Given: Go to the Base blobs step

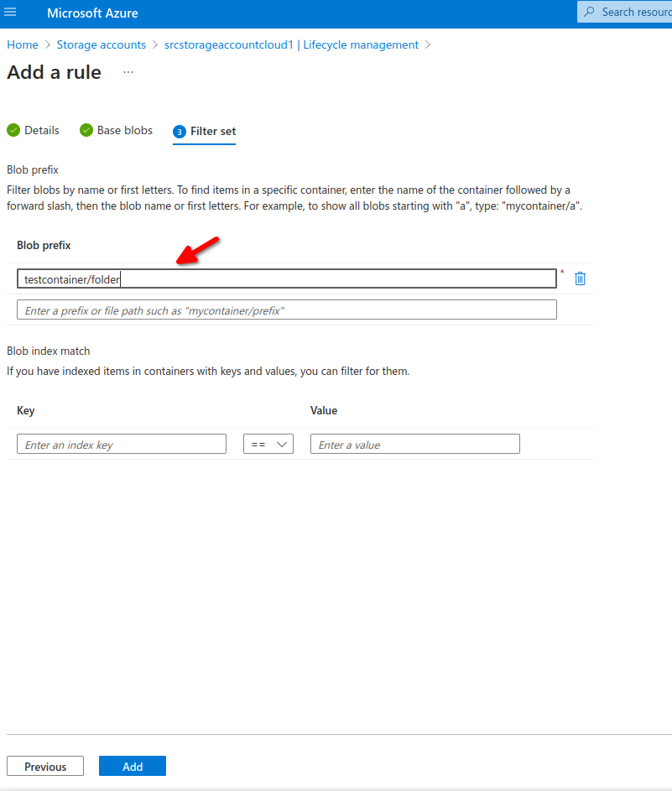Looking at the screenshot, I should pos(124,131).
